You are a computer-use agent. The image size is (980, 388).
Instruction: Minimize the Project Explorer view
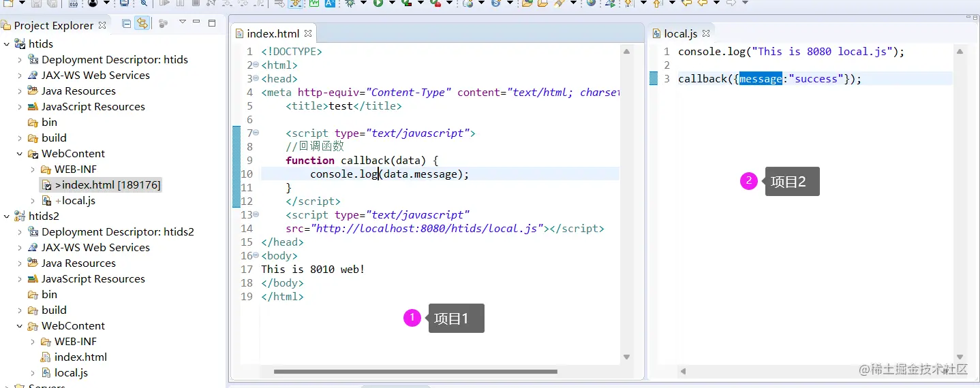198,22
